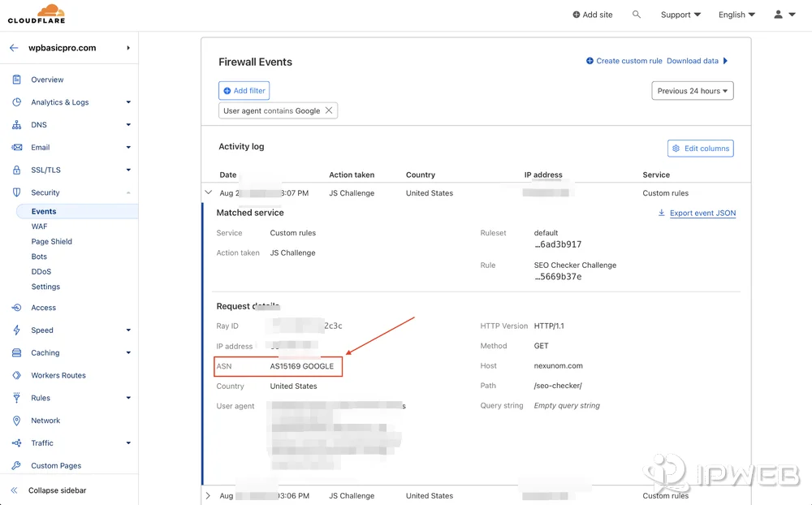Click the Analytics & Logs pie-chart icon
812x505 pixels.
click(16, 102)
